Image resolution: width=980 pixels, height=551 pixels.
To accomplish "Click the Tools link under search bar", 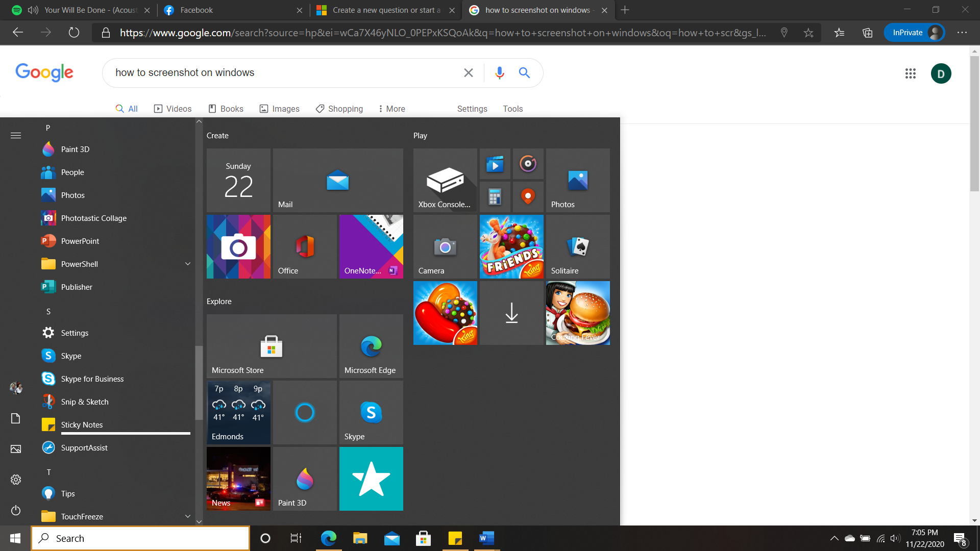I will [512, 109].
